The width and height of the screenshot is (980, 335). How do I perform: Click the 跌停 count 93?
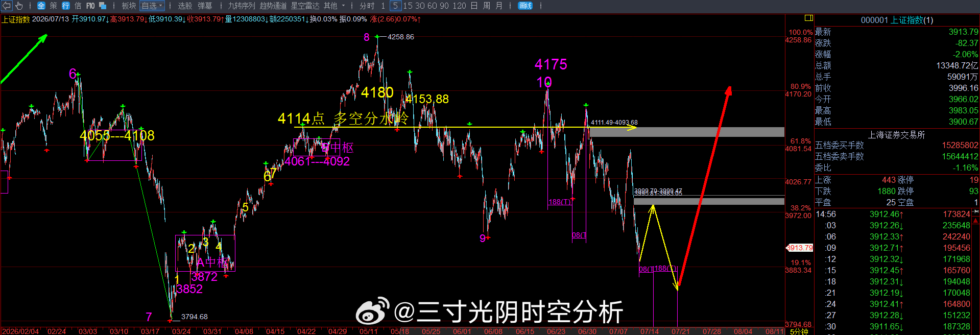[974, 191]
